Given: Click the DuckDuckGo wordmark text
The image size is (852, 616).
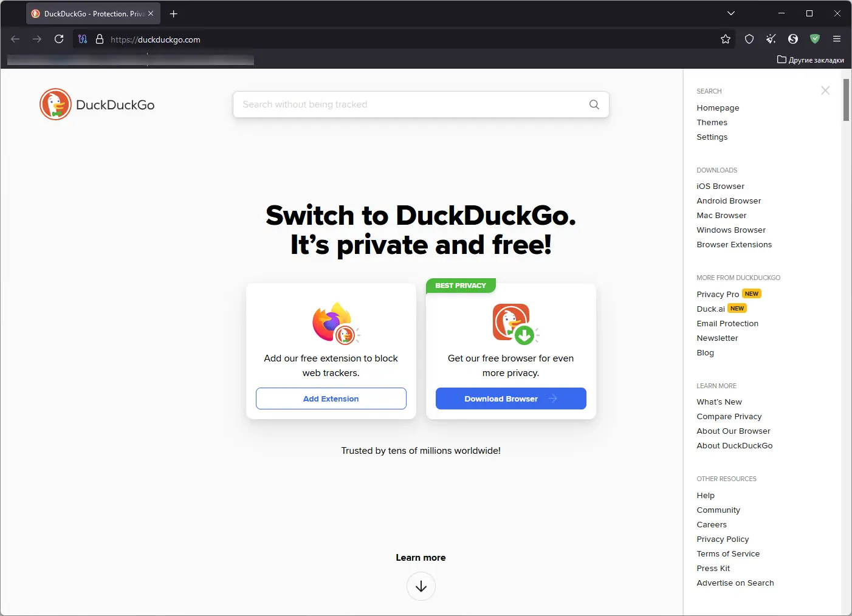Looking at the screenshot, I should click(115, 104).
